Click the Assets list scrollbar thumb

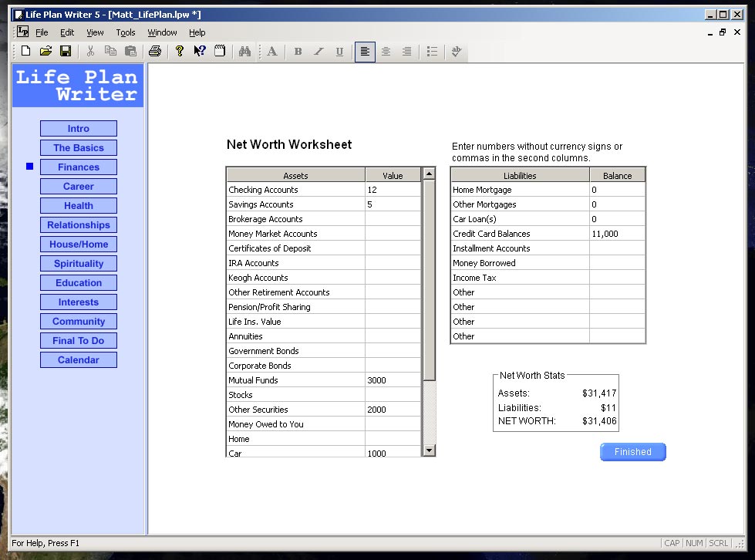pos(429,280)
